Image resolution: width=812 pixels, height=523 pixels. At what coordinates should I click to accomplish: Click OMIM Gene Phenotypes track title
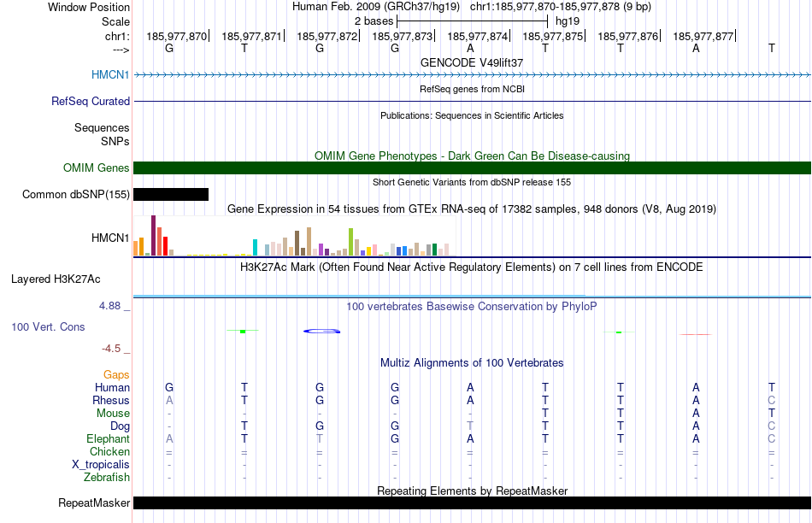click(472, 156)
